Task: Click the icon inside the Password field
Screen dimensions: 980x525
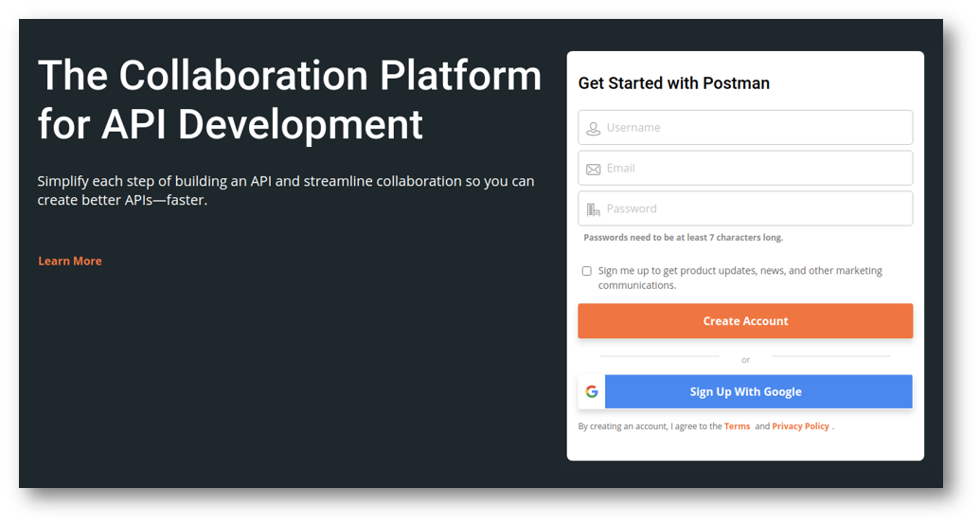Action: pos(593,209)
